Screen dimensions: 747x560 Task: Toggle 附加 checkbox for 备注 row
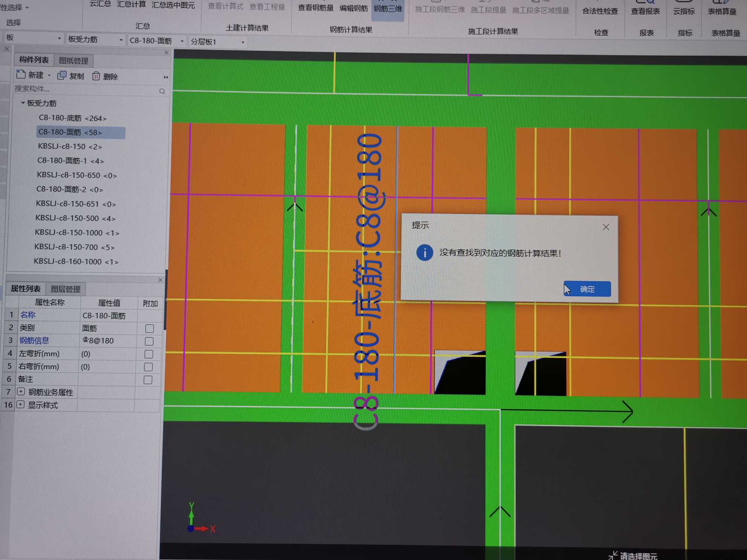[148, 380]
